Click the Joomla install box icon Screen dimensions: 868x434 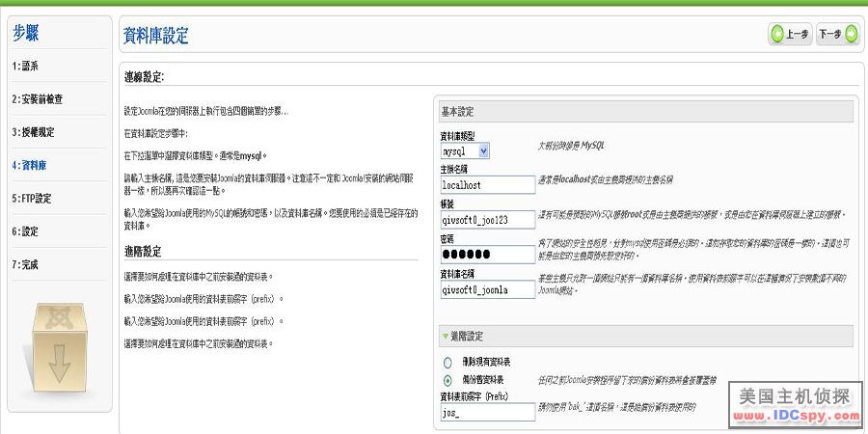(x=59, y=347)
